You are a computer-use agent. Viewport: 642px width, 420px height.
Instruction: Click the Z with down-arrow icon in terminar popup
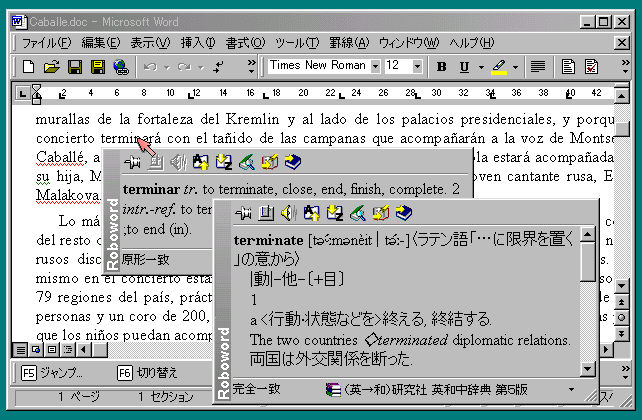coord(224,162)
